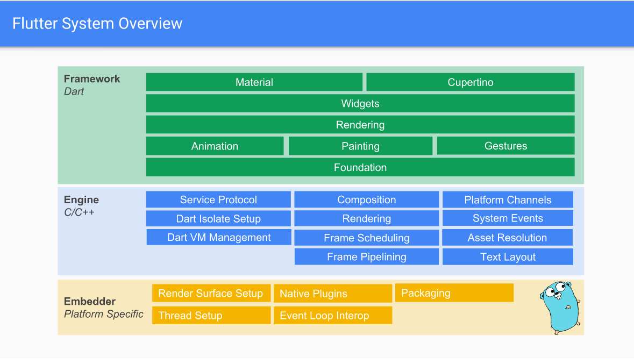Click the italic C/C++ subtitle

click(79, 212)
